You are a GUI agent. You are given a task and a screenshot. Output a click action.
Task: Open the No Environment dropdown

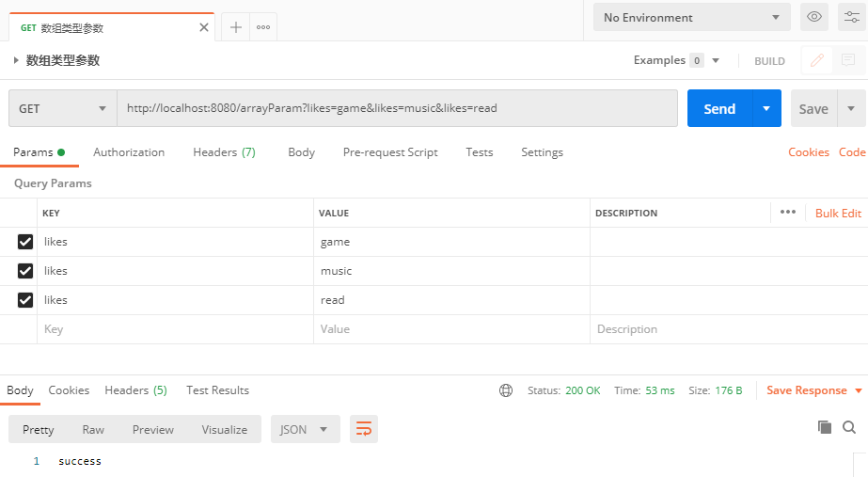click(691, 17)
